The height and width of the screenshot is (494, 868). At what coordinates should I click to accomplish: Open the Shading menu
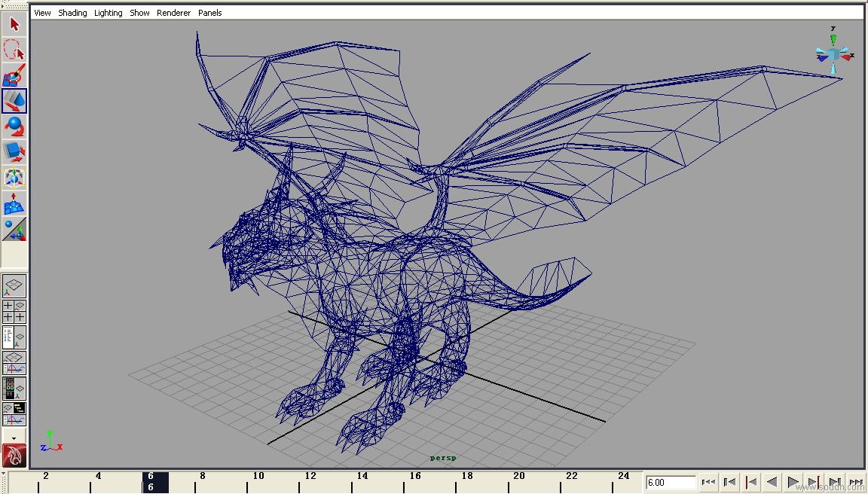point(72,13)
